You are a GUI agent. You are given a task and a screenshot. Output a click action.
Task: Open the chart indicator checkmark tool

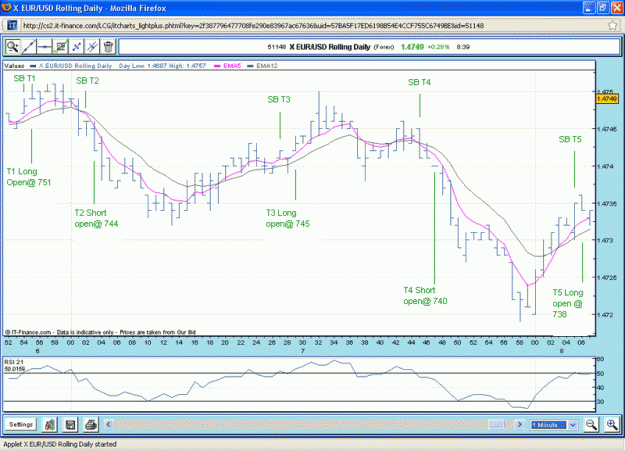[x=60, y=47]
